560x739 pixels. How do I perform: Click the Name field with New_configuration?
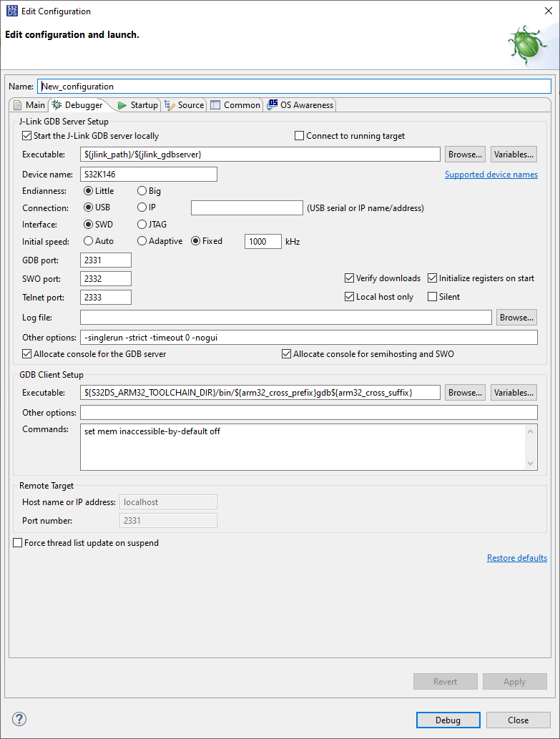[294, 87]
